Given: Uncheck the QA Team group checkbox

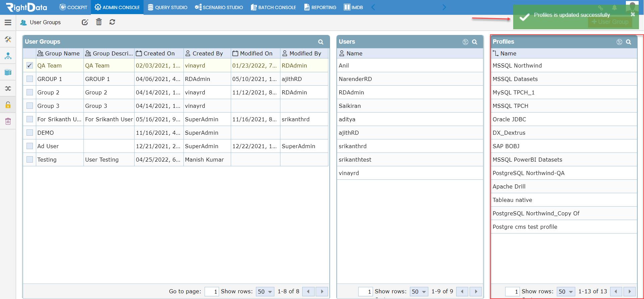Looking at the screenshot, I should (x=30, y=66).
